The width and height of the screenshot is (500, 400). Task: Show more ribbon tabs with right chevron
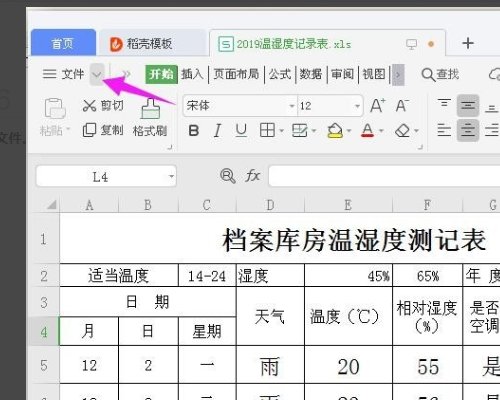(398, 75)
